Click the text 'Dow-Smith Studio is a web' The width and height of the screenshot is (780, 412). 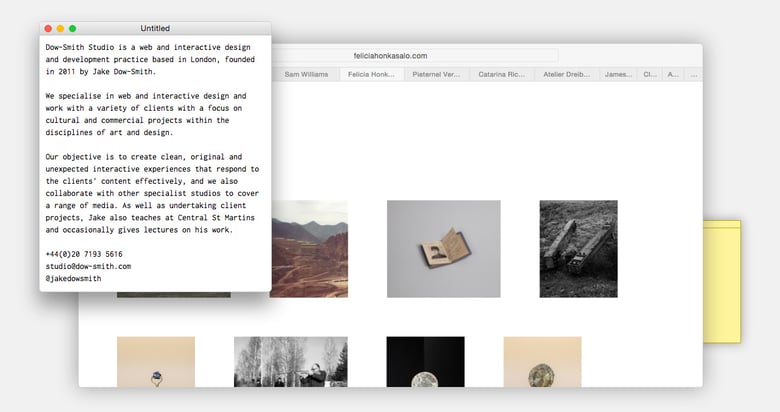pos(97,47)
